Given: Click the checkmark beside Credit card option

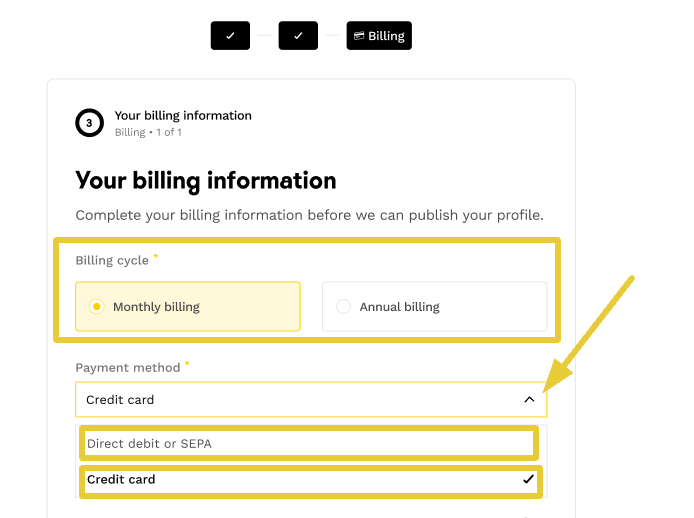Looking at the screenshot, I should [528, 480].
